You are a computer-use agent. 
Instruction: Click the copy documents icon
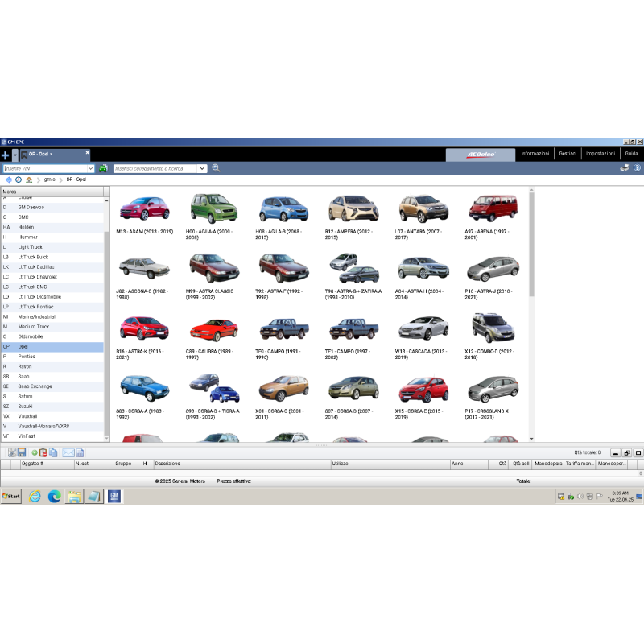click(x=53, y=452)
